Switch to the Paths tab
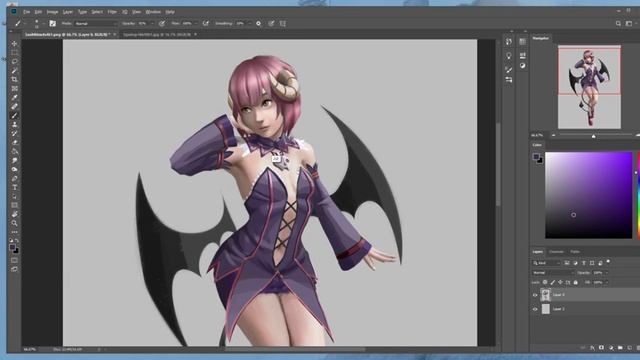640x360 pixels. coord(575,252)
